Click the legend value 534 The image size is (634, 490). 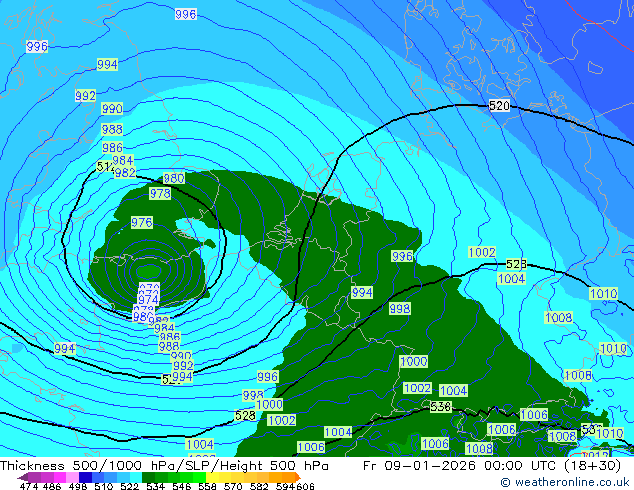click(x=155, y=486)
